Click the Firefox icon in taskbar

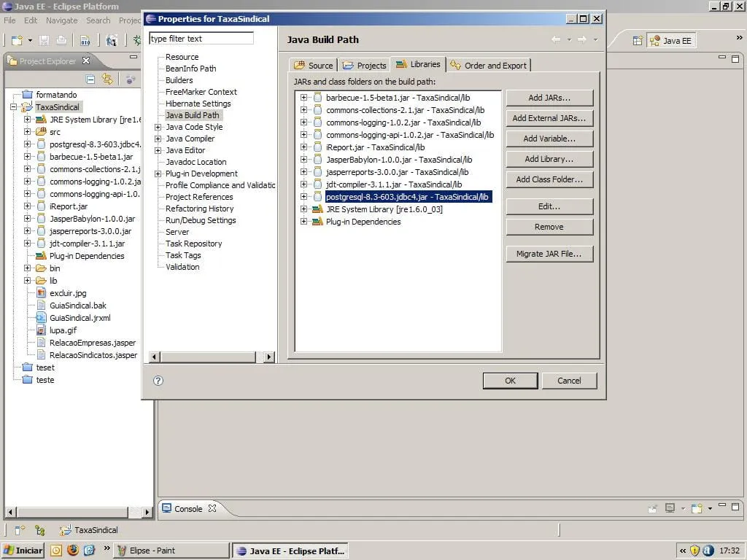73,551
